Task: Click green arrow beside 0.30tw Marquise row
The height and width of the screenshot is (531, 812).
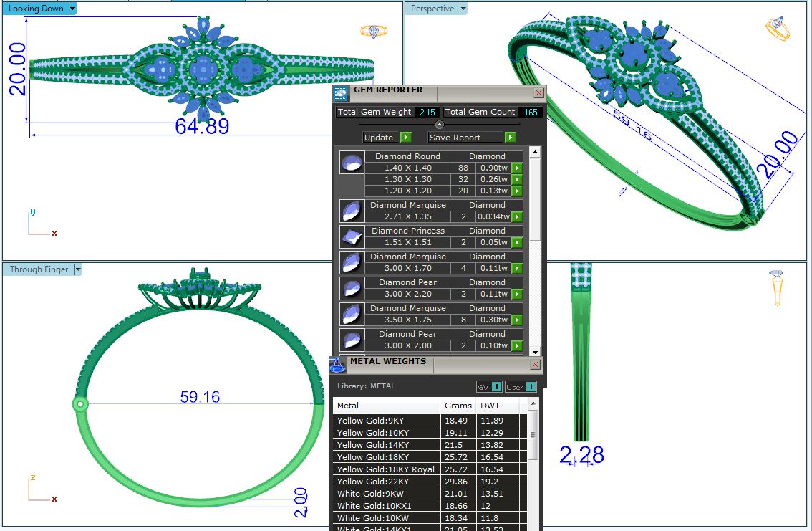Action: click(516, 320)
